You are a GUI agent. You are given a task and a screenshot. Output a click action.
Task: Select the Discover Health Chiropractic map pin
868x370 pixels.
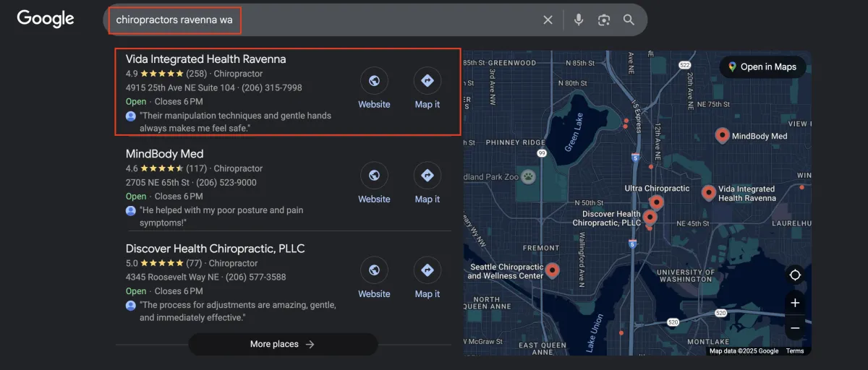(x=650, y=217)
